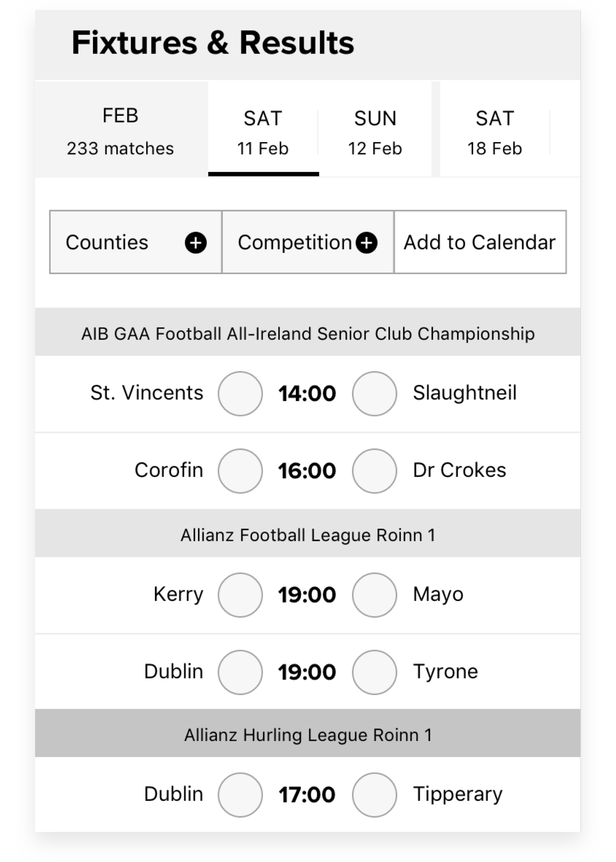Click Mayo team crest circle
Image resolution: width=616 pixels, height=862 pixels.
tap(374, 595)
